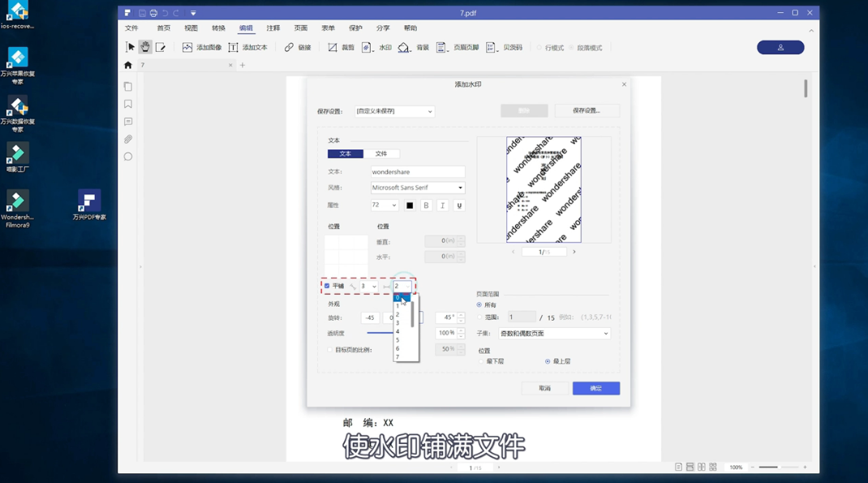The height and width of the screenshot is (483, 868).
Task: Click the 透明度 opacity slider
Action: 381,333
